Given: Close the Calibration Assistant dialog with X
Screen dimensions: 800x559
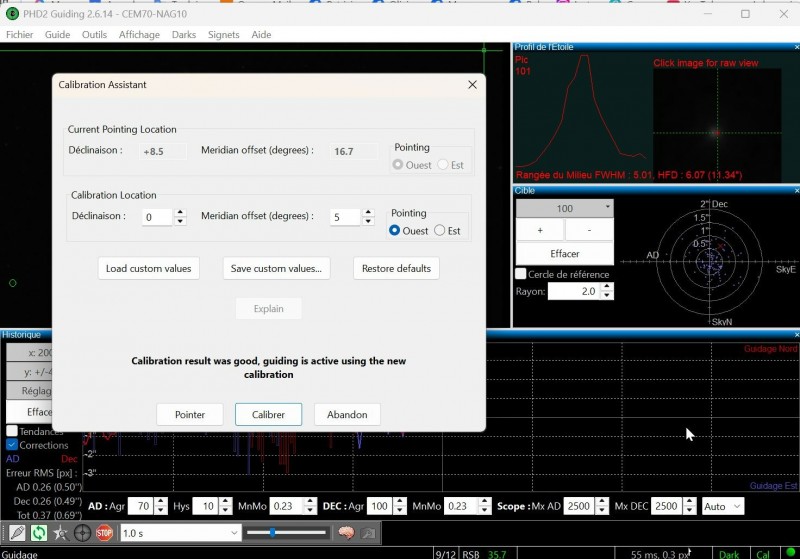Looking at the screenshot, I should pyautogui.click(x=472, y=85).
